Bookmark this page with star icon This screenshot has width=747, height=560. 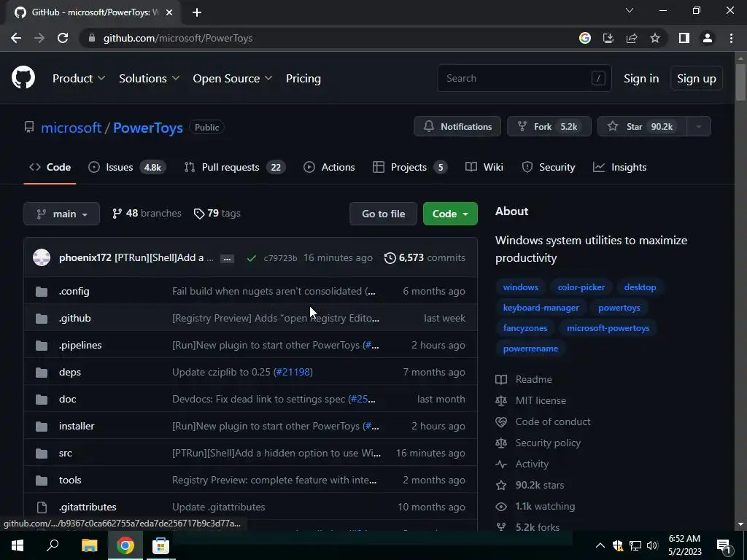(x=655, y=38)
